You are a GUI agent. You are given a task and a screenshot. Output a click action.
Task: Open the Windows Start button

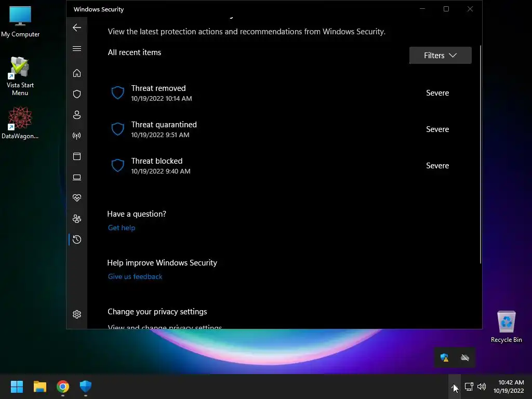[x=17, y=387]
